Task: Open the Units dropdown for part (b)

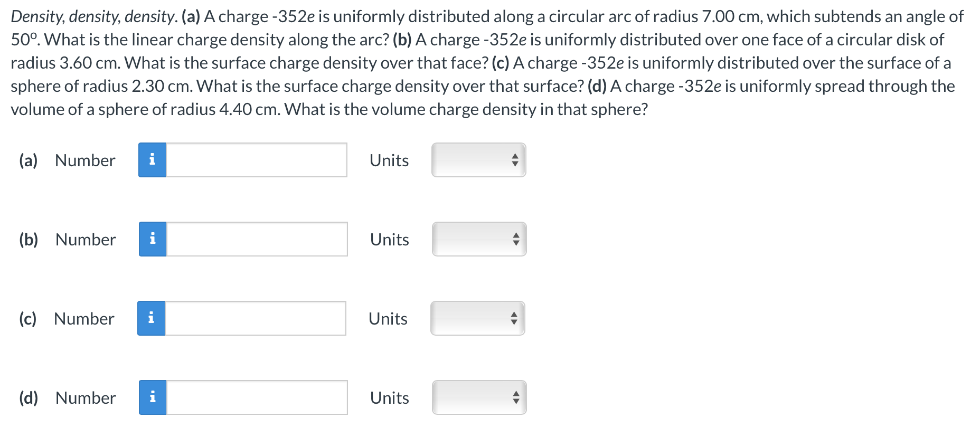Action: [x=478, y=240]
